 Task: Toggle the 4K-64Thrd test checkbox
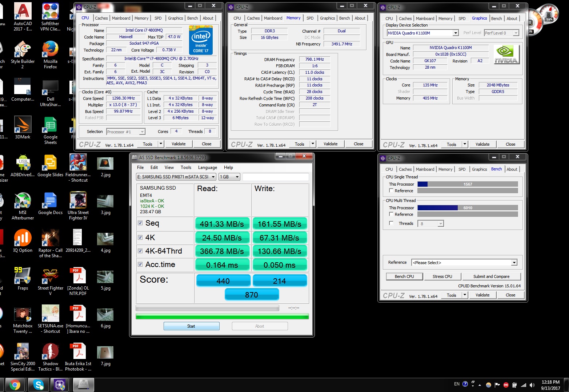click(x=140, y=251)
